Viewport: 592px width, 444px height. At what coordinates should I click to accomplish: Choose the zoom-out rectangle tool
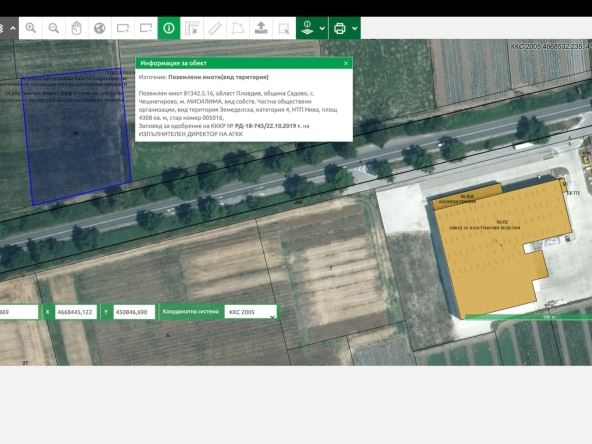(x=146, y=28)
